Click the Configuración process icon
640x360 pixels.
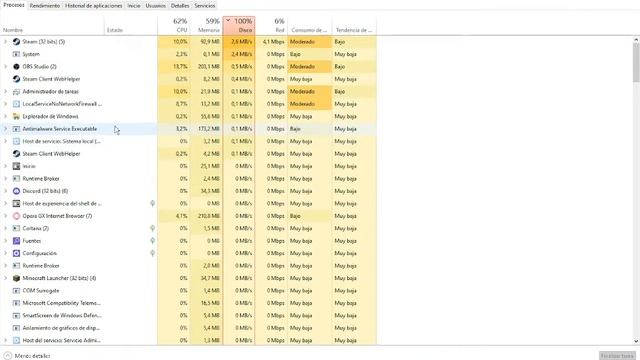(16, 253)
